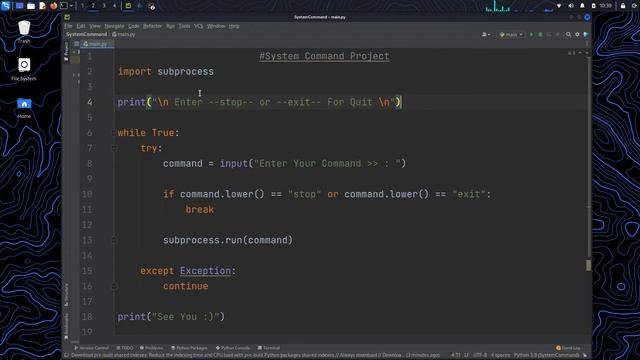
Task: Click fold end marker on line 13
Action: click(x=114, y=240)
